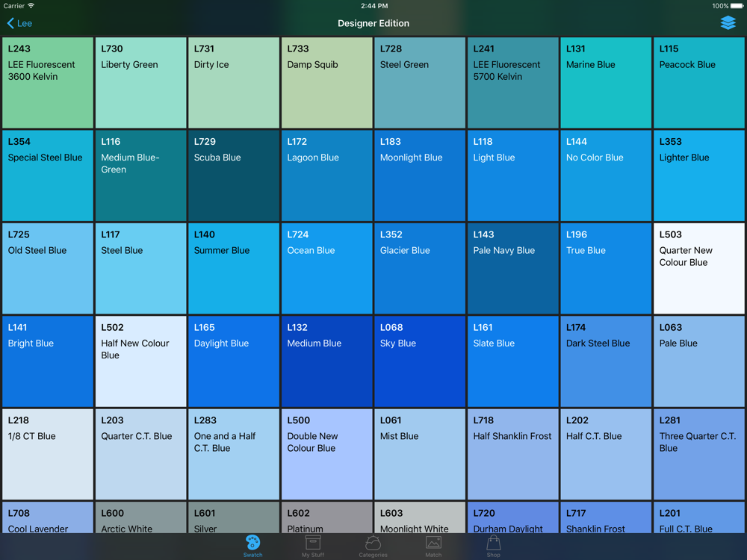The height and width of the screenshot is (560, 747).
Task: Open the L118 Light Blue swatch
Action: point(512,175)
